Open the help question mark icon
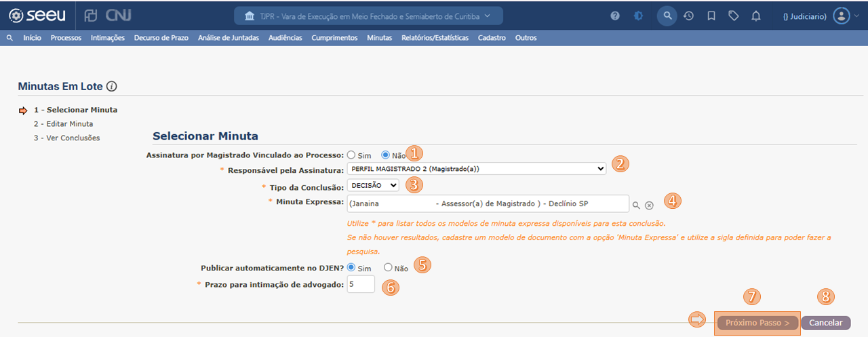The width and height of the screenshot is (868, 337). point(615,16)
